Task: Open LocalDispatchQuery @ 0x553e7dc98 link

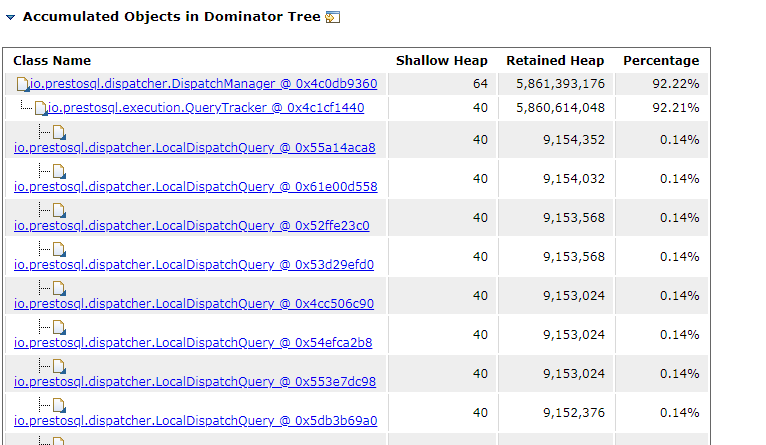Action: [x=194, y=382]
